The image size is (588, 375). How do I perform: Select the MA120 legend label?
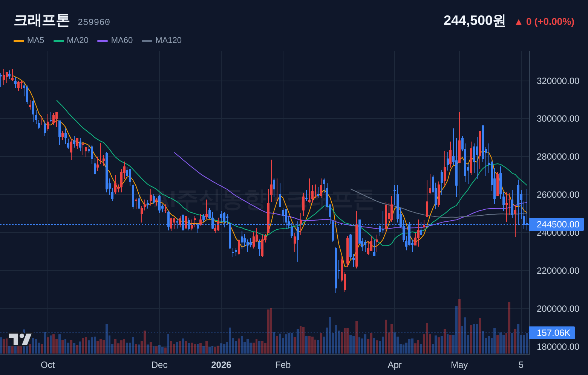[168, 40]
